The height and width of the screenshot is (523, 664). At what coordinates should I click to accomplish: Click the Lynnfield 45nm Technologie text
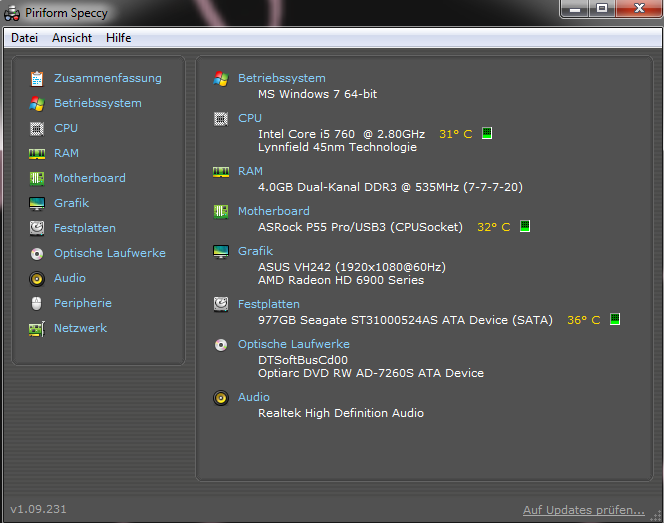[x=338, y=147]
